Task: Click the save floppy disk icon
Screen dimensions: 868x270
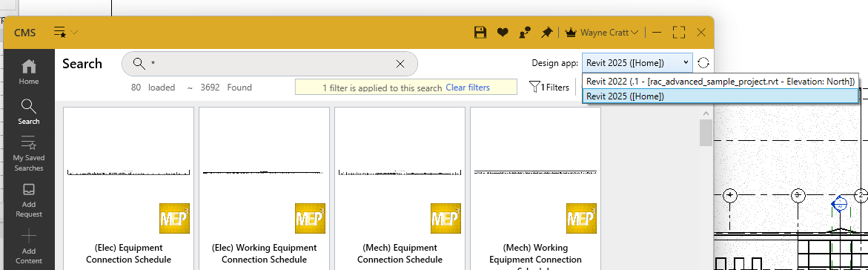Action: 480,33
